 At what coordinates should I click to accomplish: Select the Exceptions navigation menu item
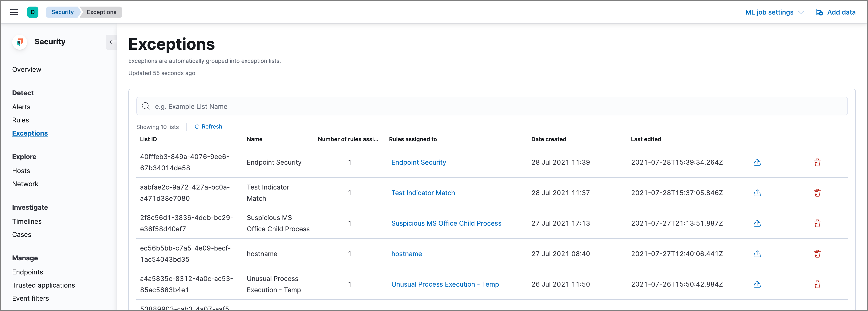30,133
